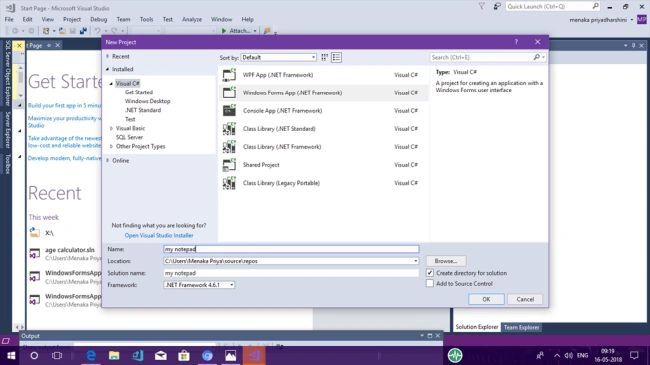Click the Quick Launch search icon

click(x=595, y=6)
